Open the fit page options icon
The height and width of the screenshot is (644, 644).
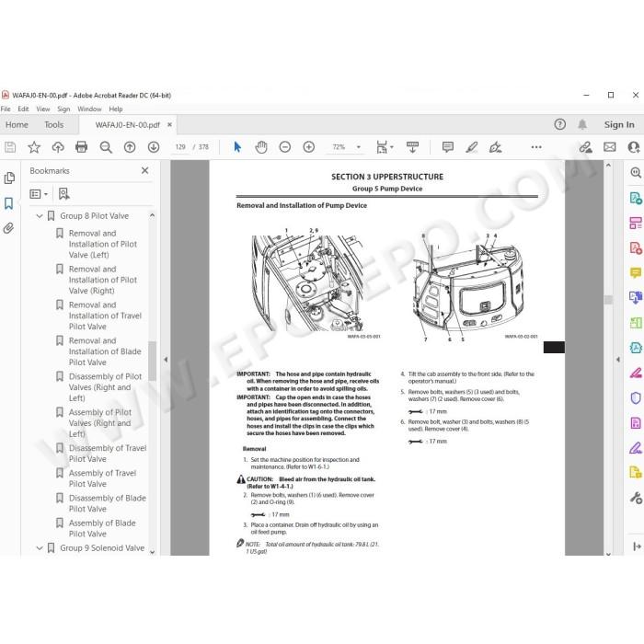pyautogui.click(x=383, y=147)
